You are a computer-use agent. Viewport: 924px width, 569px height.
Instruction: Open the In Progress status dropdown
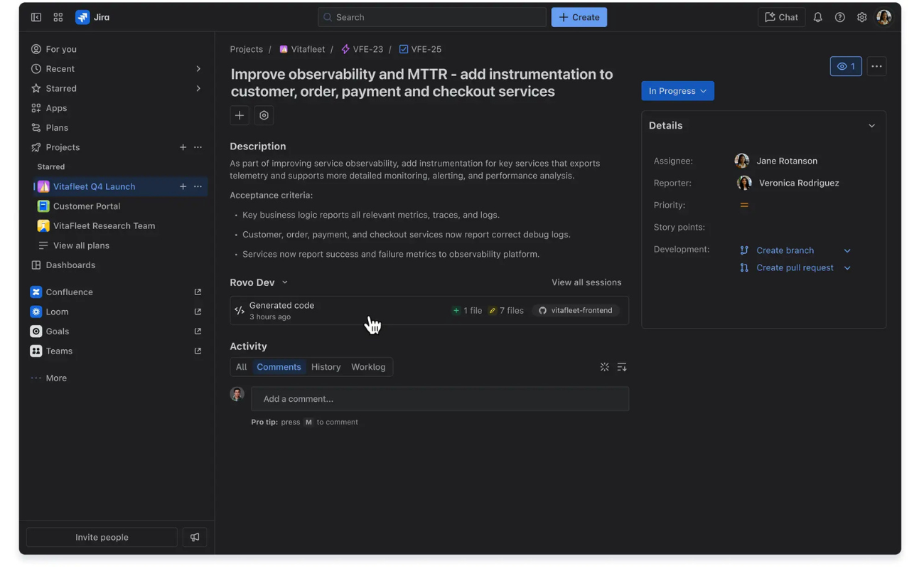[x=677, y=91]
